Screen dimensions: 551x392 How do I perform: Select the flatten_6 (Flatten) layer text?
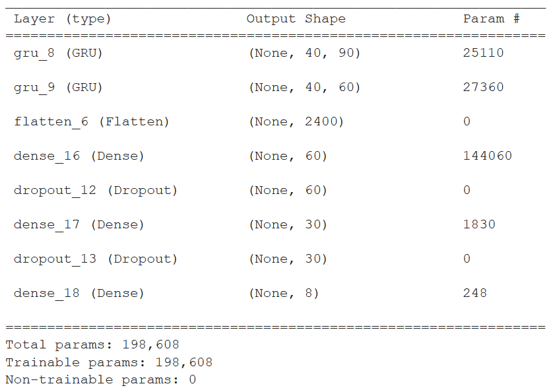pyautogui.click(x=91, y=121)
